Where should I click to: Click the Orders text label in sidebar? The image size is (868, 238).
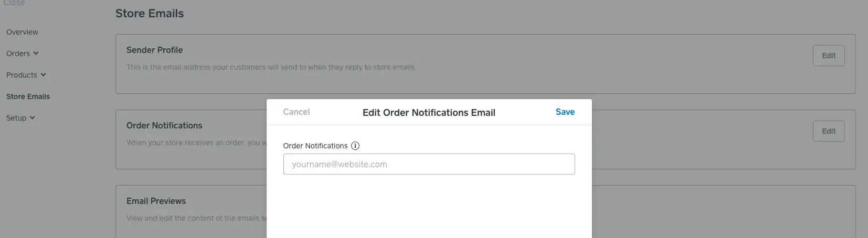tap(18, 53)
